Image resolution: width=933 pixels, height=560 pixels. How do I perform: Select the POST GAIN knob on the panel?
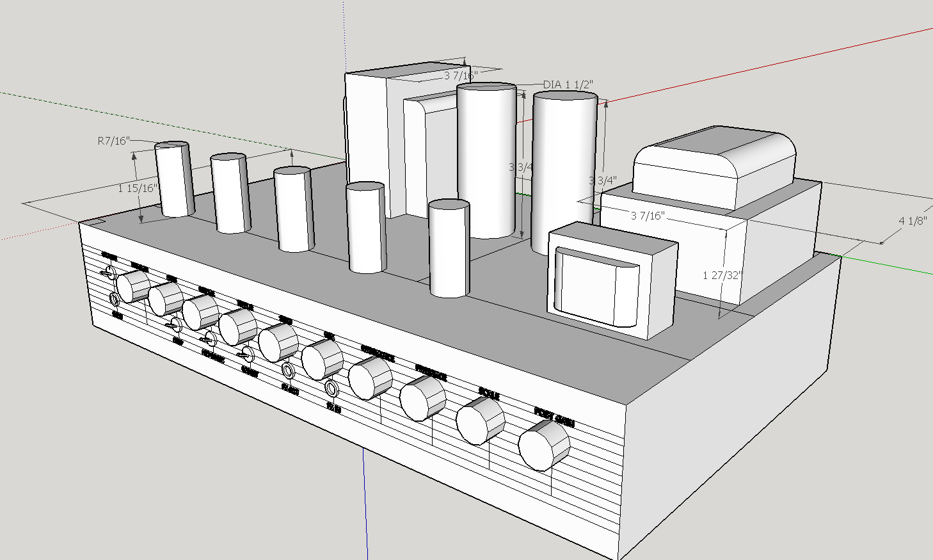544,445
